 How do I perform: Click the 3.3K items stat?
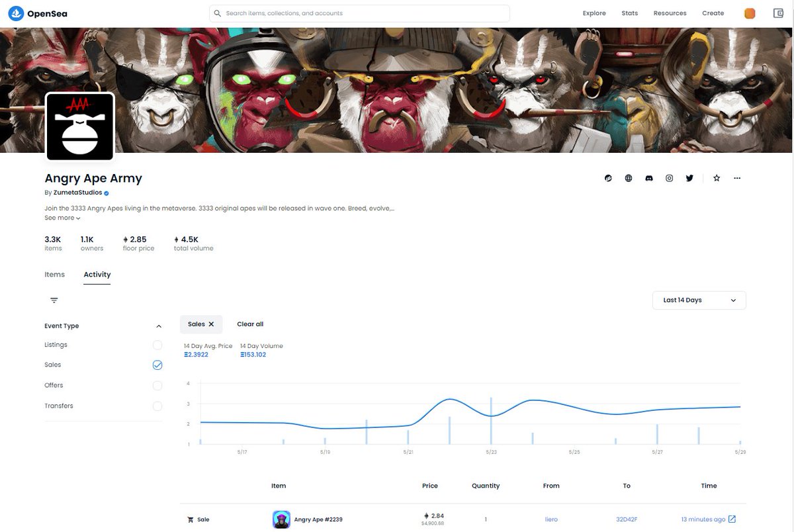(53, 243)
